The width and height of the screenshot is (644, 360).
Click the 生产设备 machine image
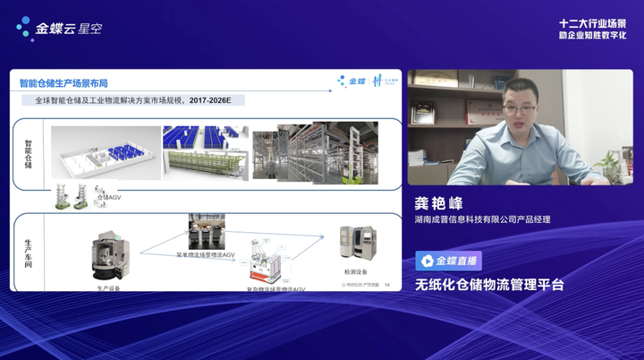(x=110, y=256)
